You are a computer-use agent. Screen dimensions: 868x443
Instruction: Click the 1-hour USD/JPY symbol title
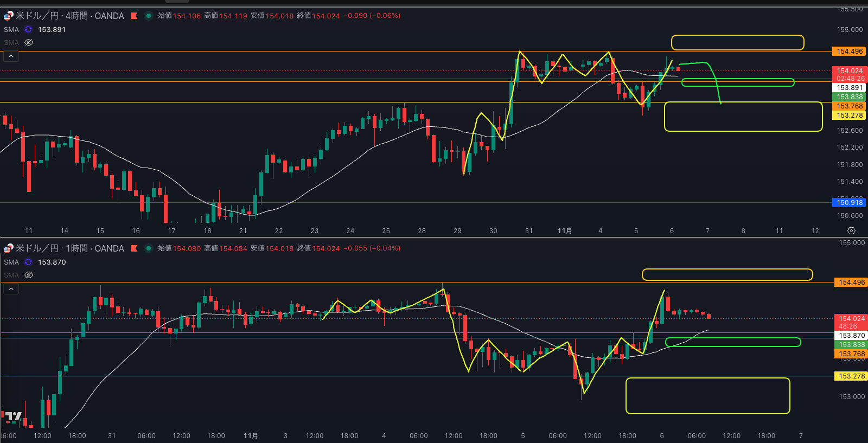pyautogui.click(x=69, y=248)
